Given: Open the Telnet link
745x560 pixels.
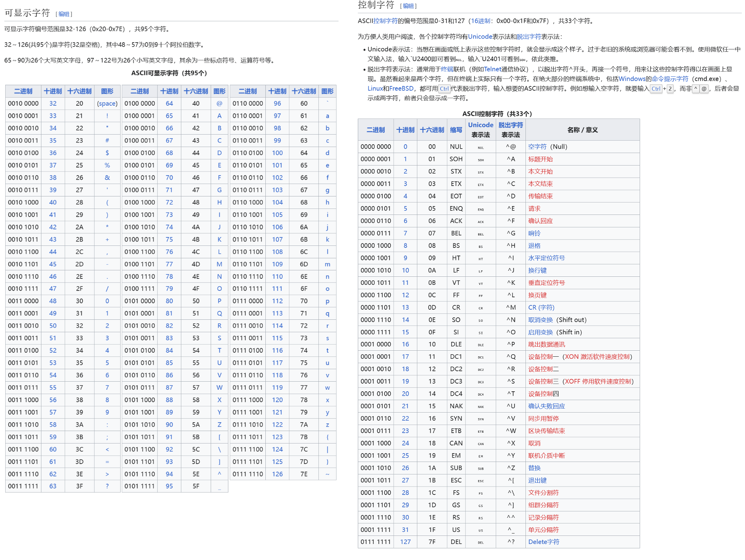Looking at the screenshot, I should 493,69.
